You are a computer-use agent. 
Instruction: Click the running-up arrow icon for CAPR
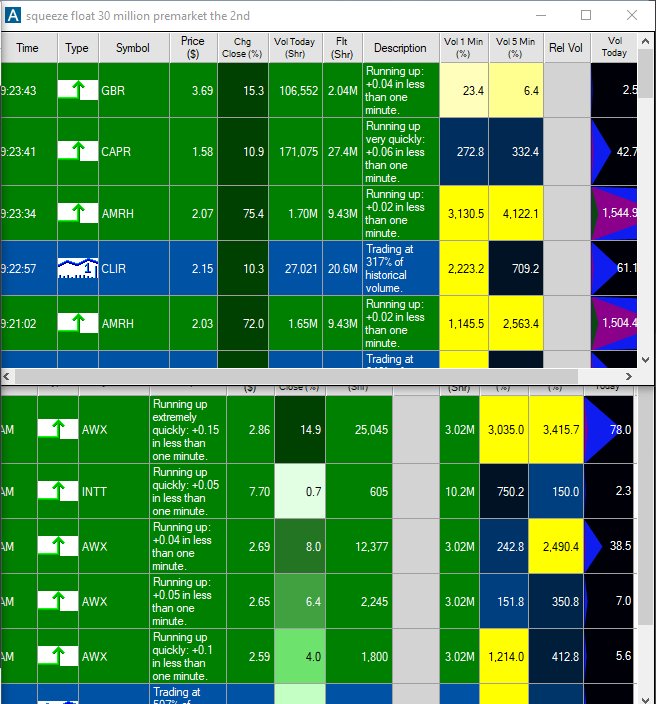(78, 151)
